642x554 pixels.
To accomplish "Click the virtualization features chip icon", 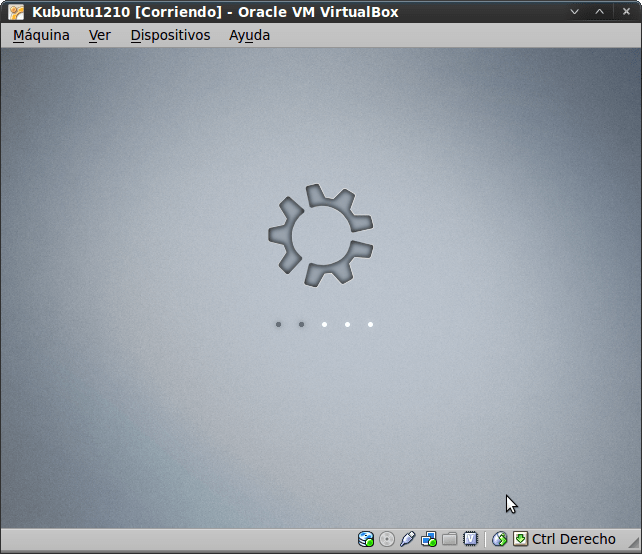I will [470, 539].
